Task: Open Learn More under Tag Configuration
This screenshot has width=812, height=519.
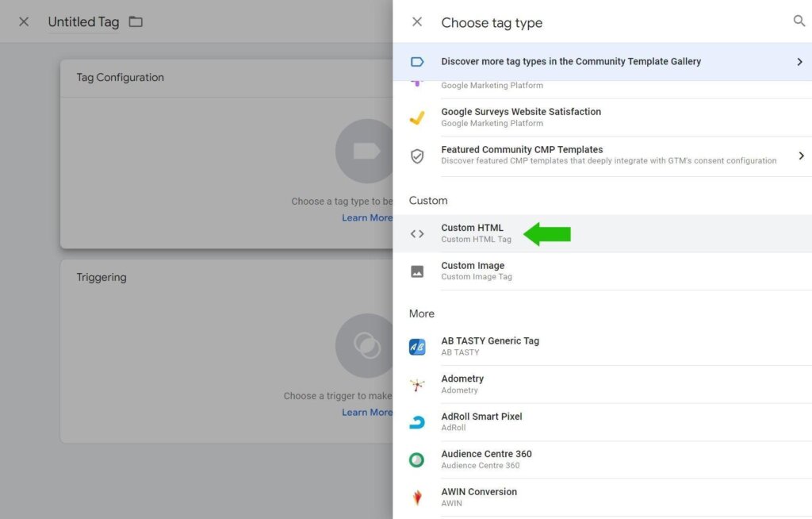Action: (367, 217)
